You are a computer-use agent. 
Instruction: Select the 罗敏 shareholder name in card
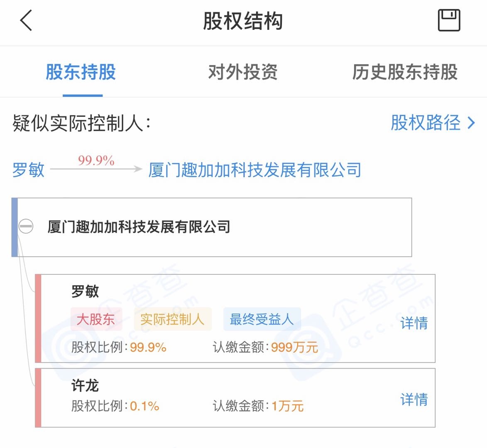pos(85,291)
